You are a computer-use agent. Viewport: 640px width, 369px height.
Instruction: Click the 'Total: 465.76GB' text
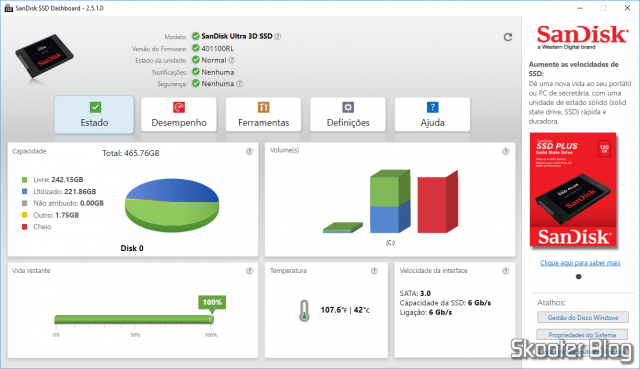click(x=131, y=153)
